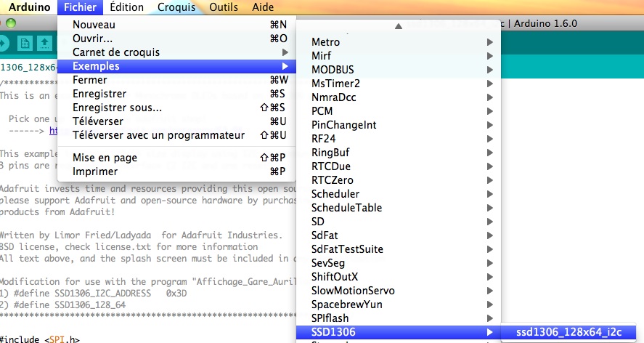Viewport: 644px width, 343px height.
Task: Expand the Mirf examples submenu
Action: pyautogui.click(x=399, y=56)
